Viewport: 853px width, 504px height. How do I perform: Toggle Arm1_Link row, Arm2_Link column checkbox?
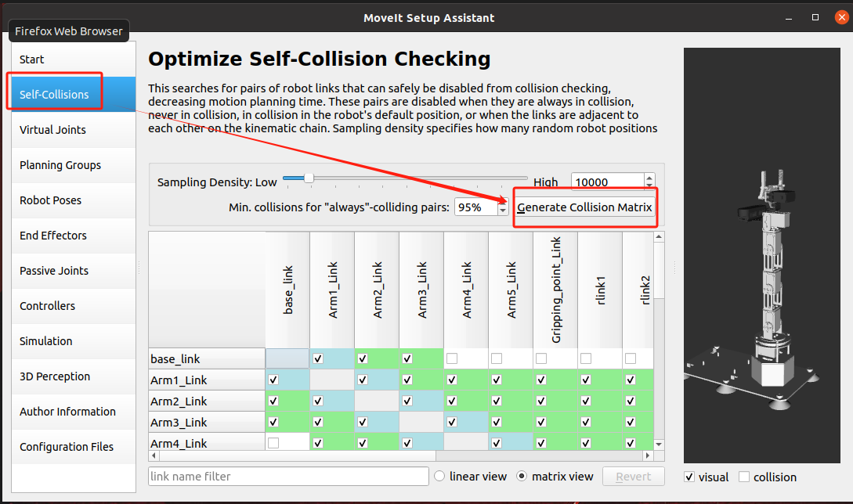[x=363, y=380]
